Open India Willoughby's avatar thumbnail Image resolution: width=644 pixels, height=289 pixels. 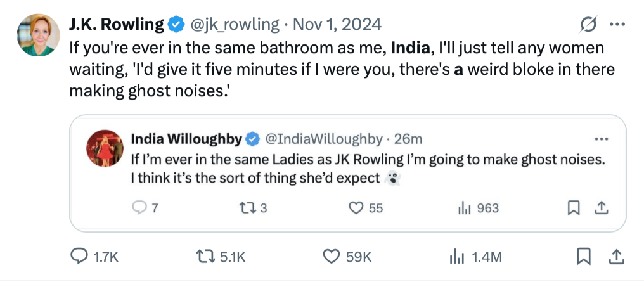[103, 148]
